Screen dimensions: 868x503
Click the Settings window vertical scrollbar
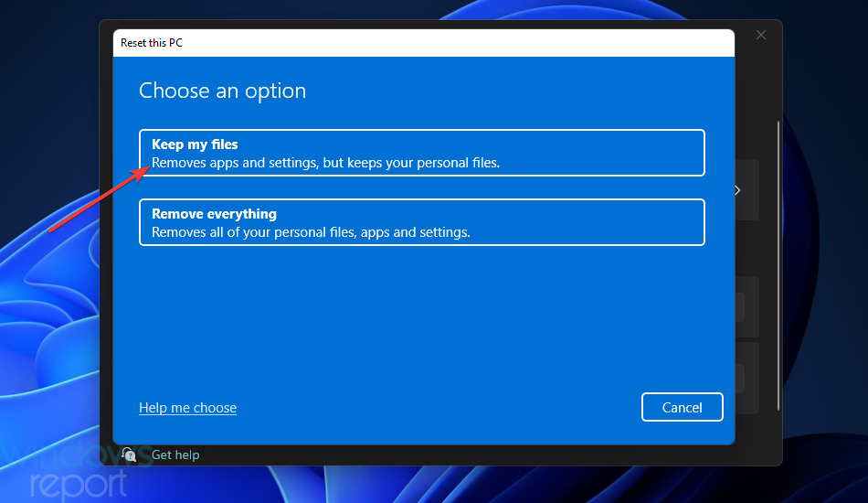pyautogui.click(x=778, y=265)
